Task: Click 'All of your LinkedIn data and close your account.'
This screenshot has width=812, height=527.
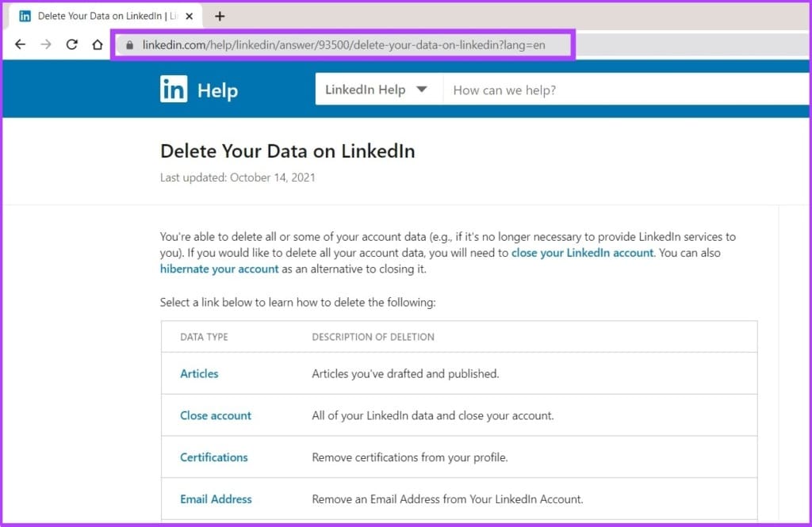Action: point(433,416)
